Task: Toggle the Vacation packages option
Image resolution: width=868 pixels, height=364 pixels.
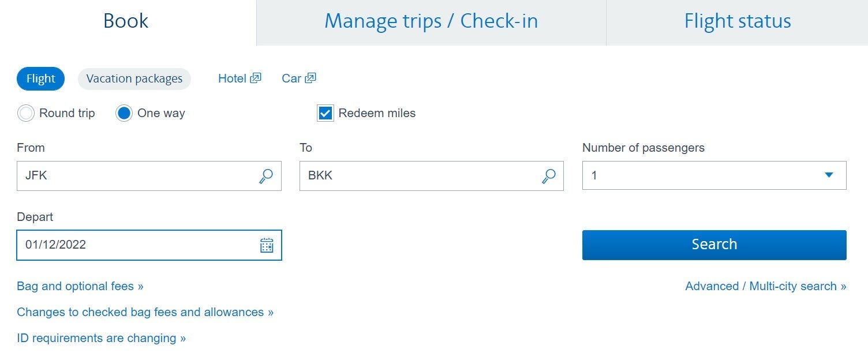Action: click(134, 78)
